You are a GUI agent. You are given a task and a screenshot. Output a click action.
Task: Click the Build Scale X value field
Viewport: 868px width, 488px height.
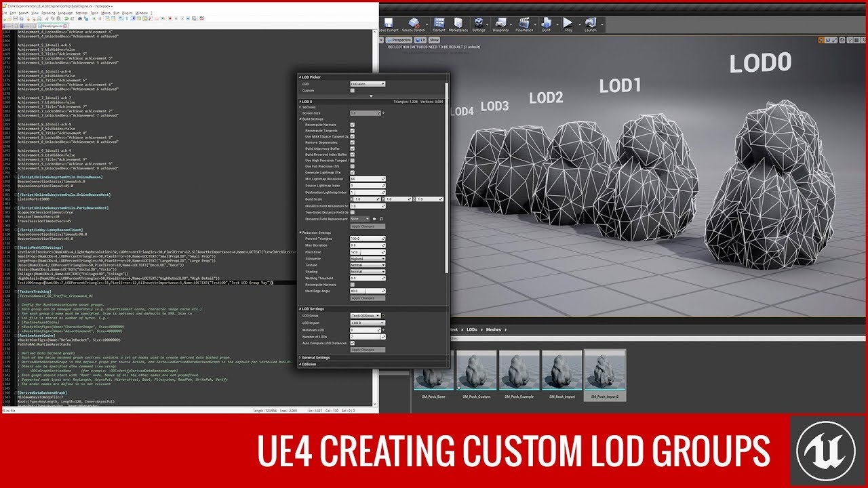click(x=368, y=199)
